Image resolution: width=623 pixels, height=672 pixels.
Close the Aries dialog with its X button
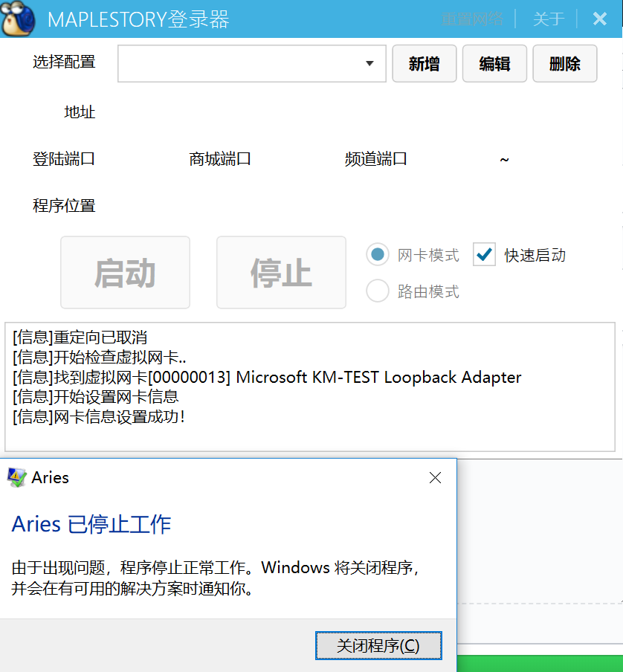tap(435, 477)
